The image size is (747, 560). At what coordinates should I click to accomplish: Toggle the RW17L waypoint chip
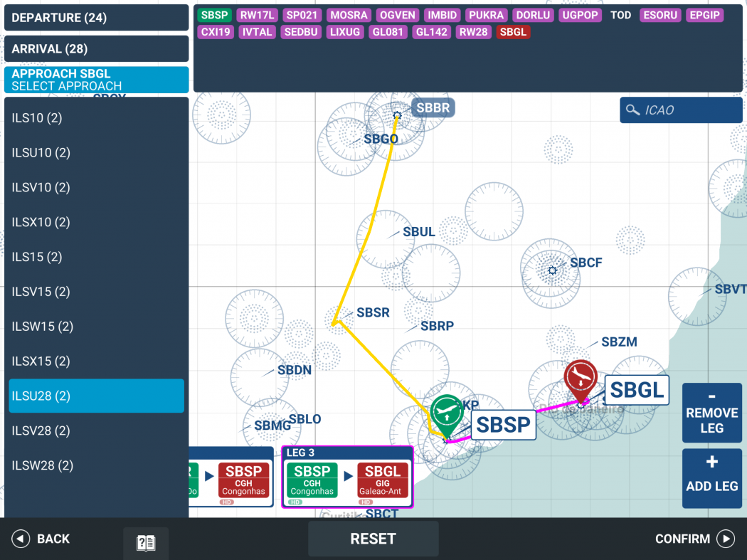tap(257, 15)
